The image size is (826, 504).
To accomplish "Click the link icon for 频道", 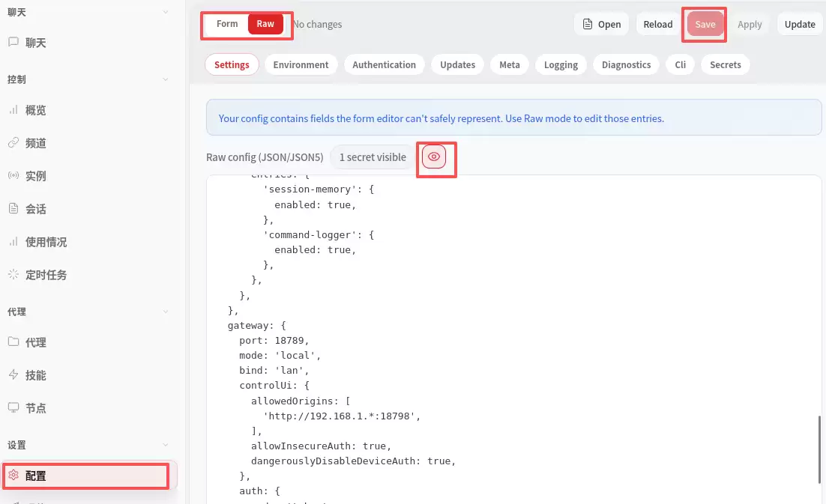I will (x=13, y=143).
